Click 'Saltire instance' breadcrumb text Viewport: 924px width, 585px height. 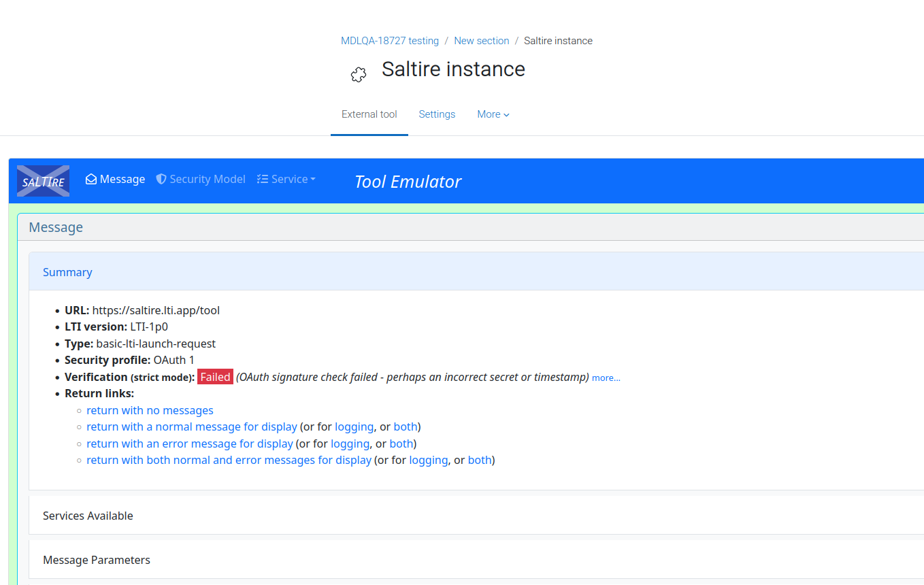point(558,41)
